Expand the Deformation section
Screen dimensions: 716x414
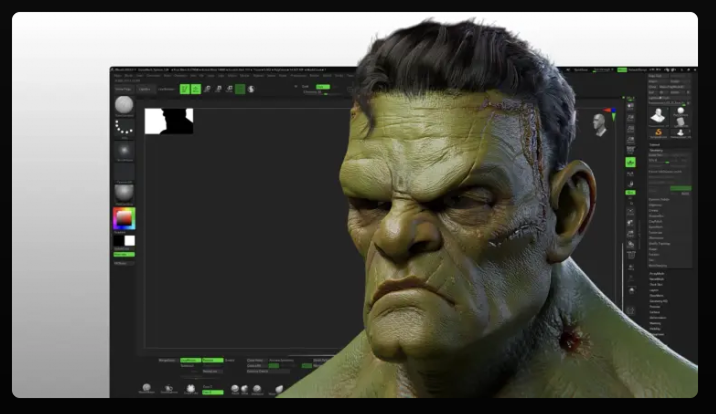click(x=658, y=318)
